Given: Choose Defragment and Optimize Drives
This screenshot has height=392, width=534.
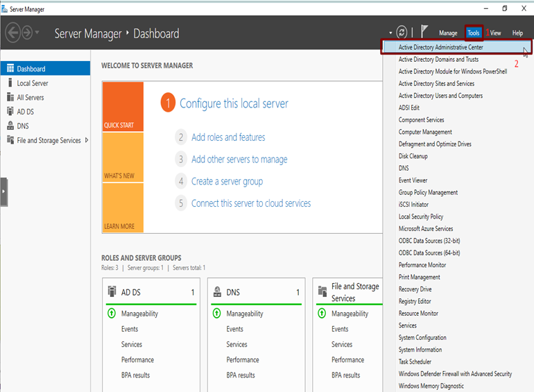Looking at the screenshot, I should pos(435,144).
